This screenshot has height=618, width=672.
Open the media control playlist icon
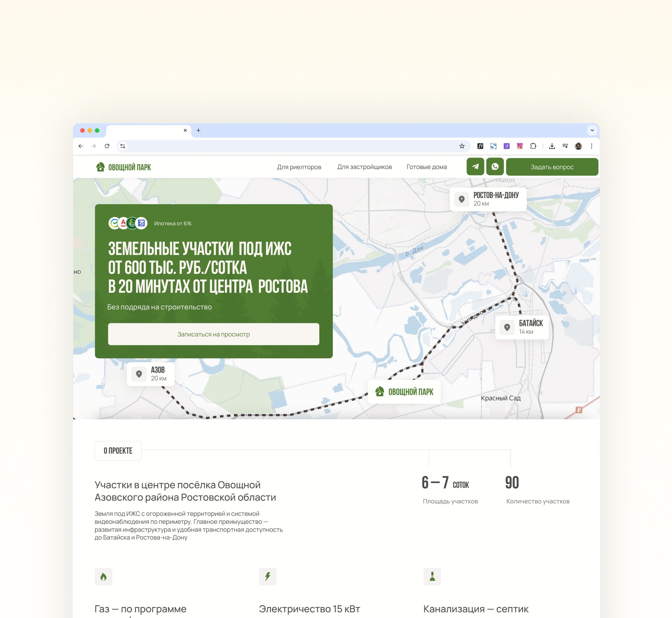[565, 146]
